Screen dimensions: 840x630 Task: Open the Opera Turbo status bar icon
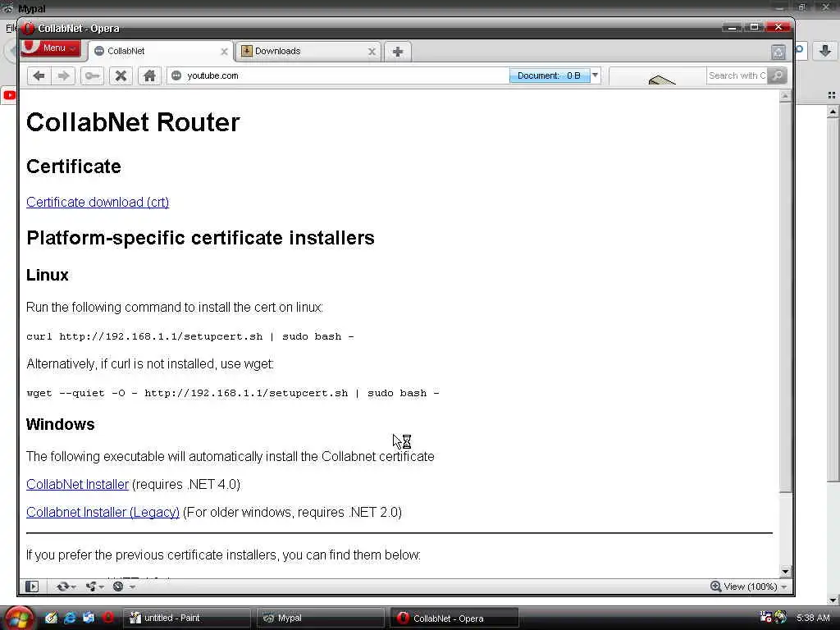pos(118,587)
